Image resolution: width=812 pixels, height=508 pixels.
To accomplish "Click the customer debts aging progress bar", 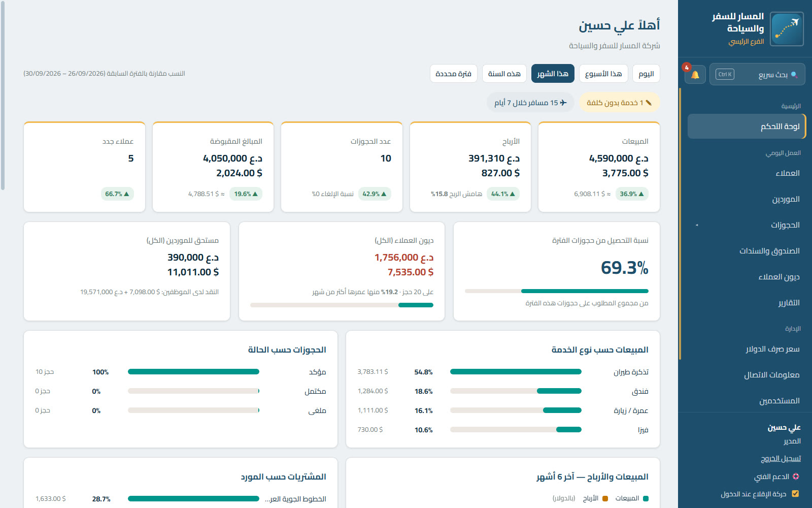I will [x=342, y=305].
